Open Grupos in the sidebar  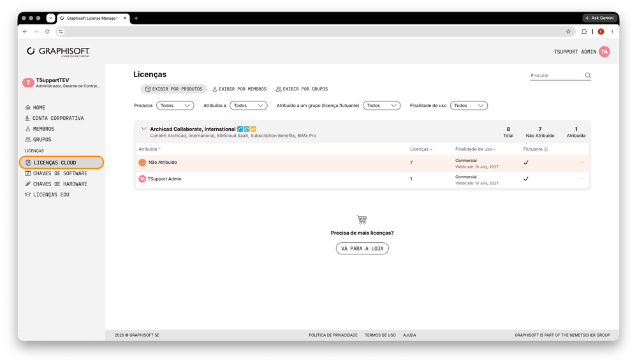coord(38,140)
